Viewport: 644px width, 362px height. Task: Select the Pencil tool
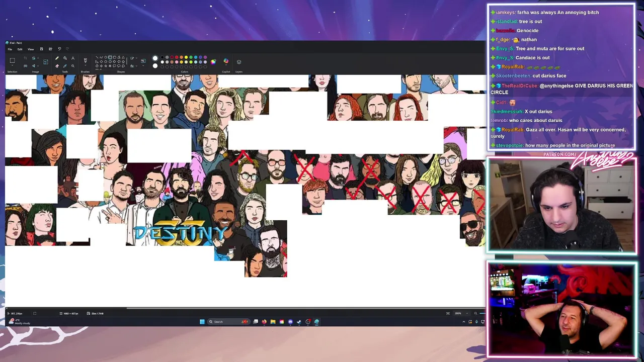point(57,58)
